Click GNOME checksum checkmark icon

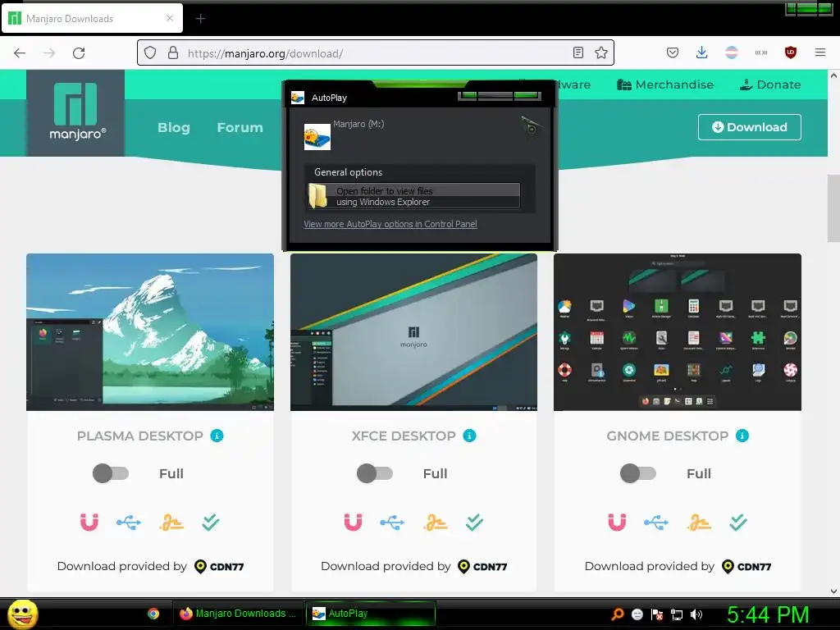click(738, 522)
